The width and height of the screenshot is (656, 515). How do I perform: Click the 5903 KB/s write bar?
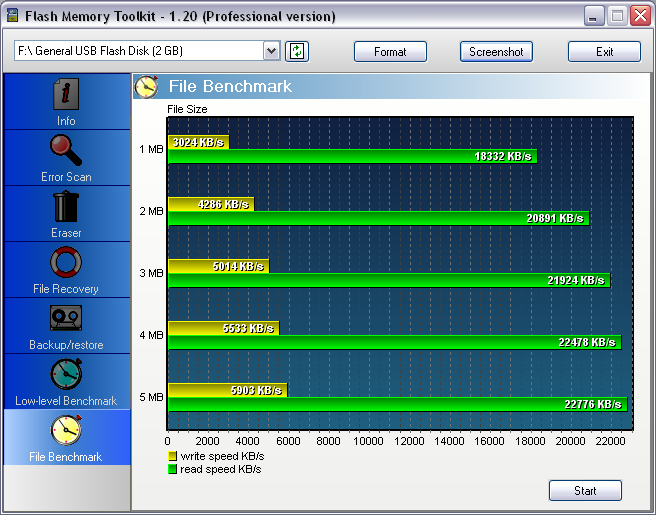coord(228,390)
